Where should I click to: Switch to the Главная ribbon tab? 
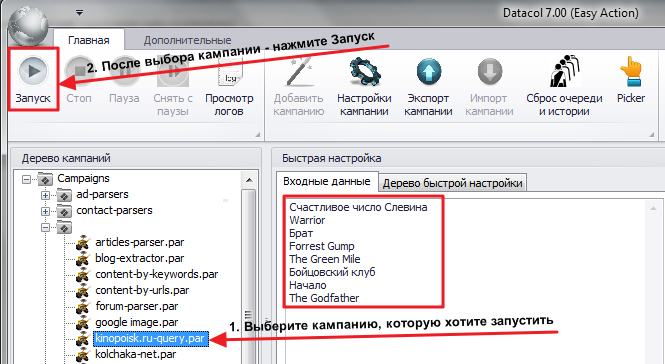(89, 40)
